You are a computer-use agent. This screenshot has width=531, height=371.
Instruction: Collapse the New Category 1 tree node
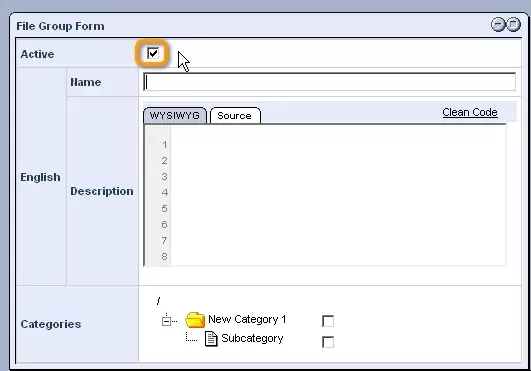click(166, 321)
